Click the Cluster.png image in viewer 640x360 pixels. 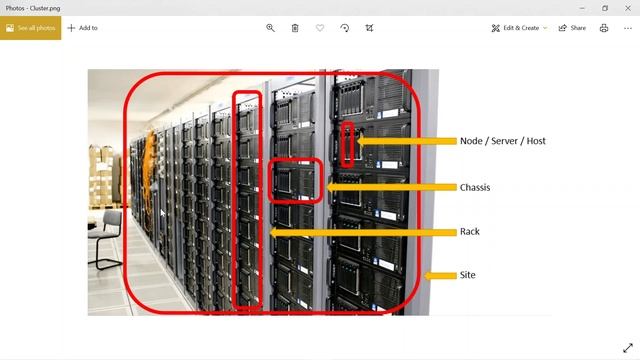coord(320,192)
